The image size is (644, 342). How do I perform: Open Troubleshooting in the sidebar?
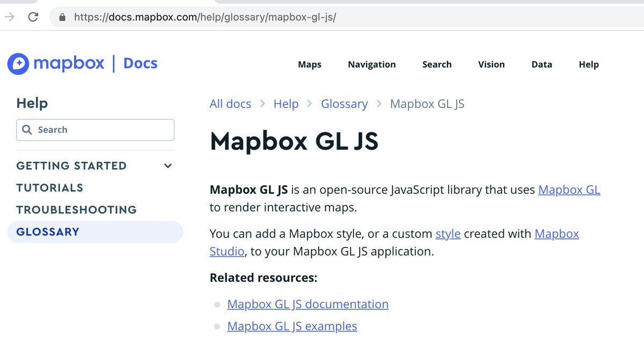tap(77, 210)
